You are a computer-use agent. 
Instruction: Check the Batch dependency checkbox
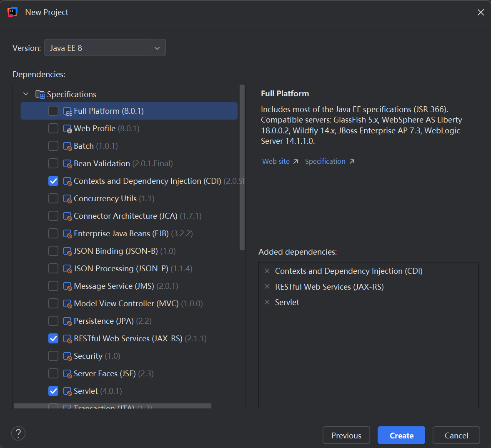pos(53,146)
